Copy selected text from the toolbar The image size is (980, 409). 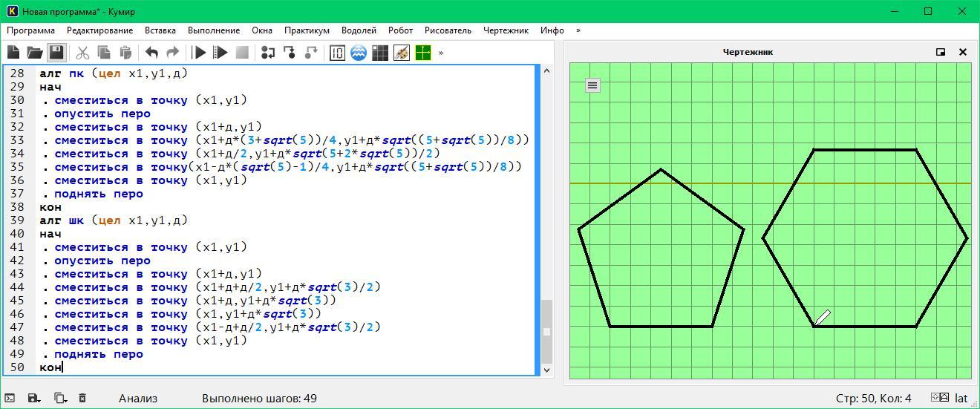(104, 53)
